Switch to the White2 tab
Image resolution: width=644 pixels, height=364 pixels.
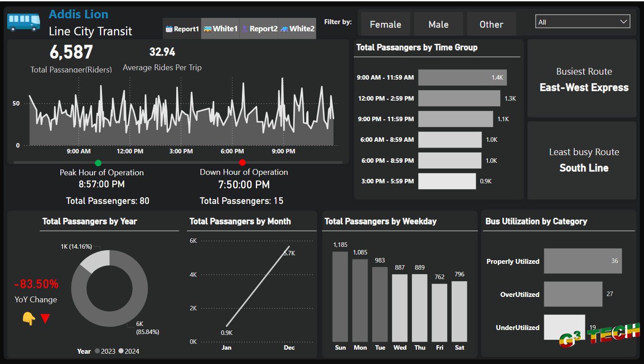pos(297,29)
